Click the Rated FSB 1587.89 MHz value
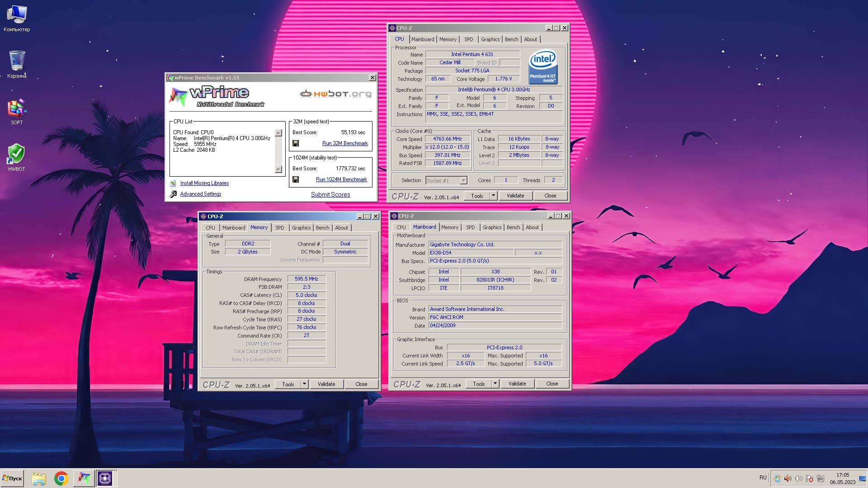868x488 pixels. (448, 164)
